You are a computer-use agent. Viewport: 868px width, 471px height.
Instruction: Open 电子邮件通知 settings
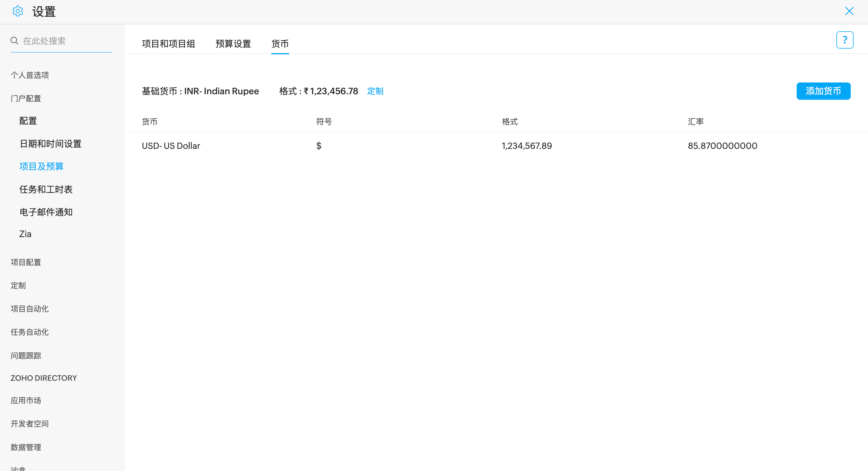46,212
